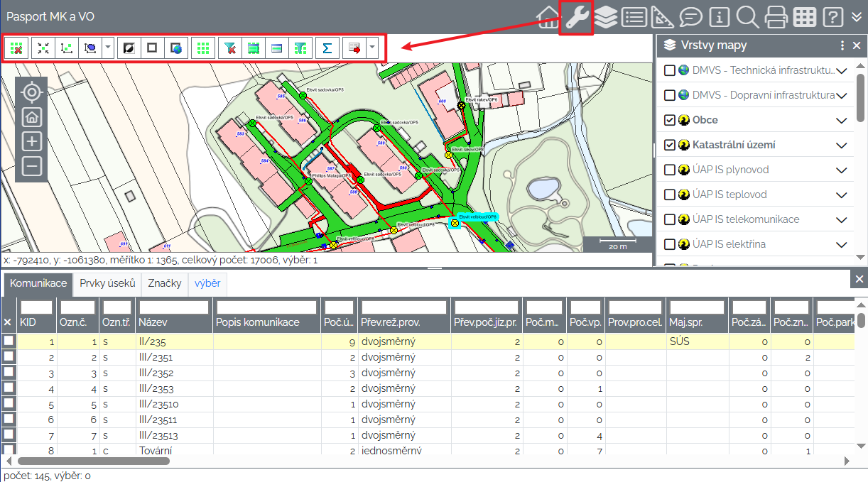Click the locate position crosshair on map
The image size is (868, 482).
(31, 92)
